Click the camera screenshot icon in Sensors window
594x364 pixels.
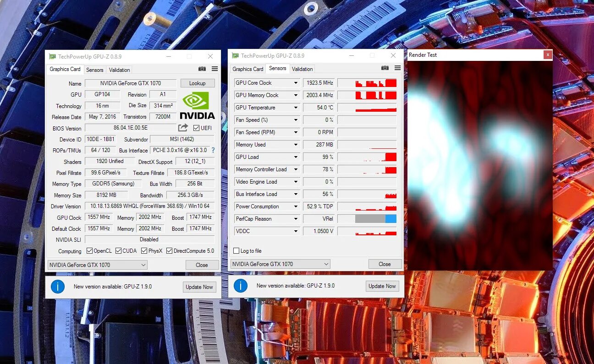click(385, 68)
